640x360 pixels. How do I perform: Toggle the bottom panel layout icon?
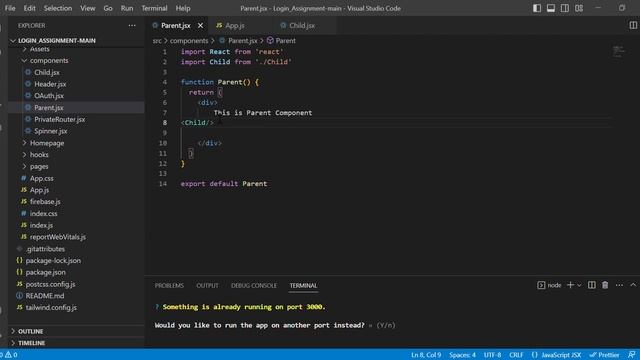[551, 8]
